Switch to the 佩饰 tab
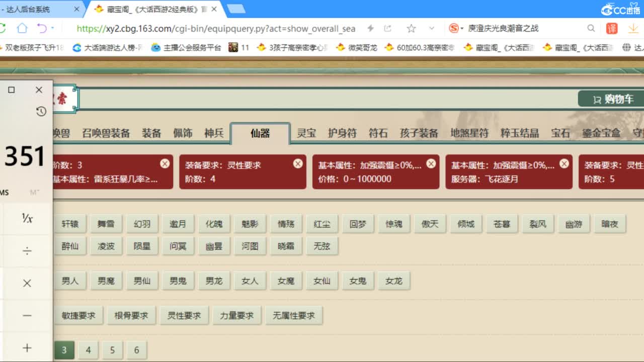The image size is (644, 362). (x=183, y=133)
